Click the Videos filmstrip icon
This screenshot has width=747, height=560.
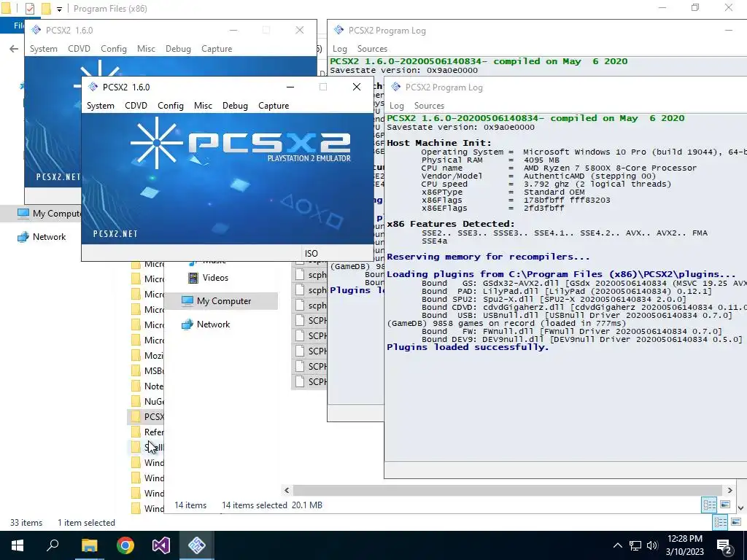[x=193, y=278]
